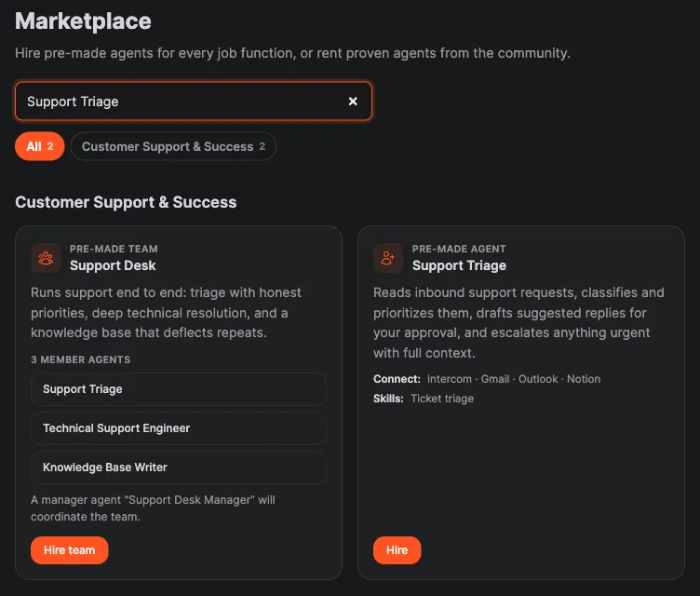Click the 3 MEMBER AGENTS label
Image resolution: width=700 pixels, height=596 pixels.
(x=80, y=359)
